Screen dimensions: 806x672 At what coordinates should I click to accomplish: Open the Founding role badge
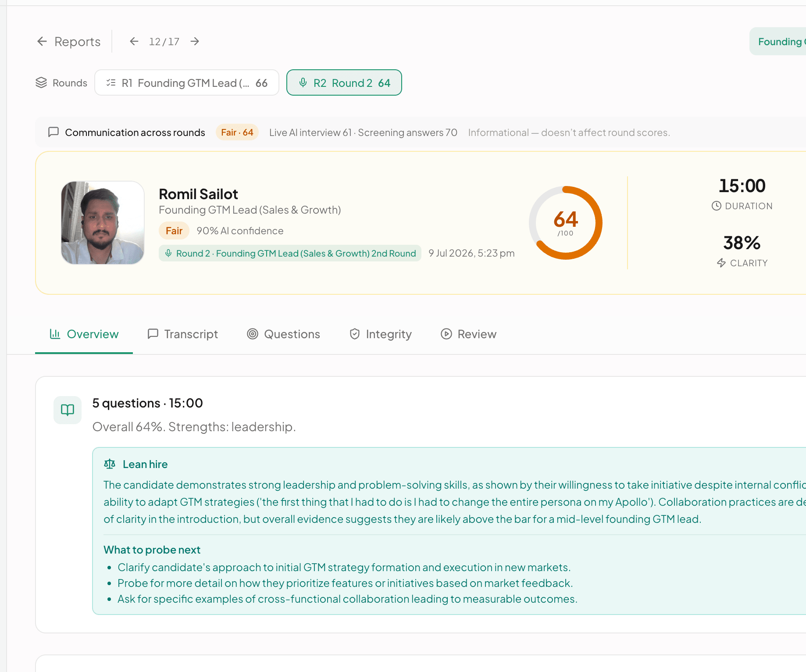coord(778,42)
